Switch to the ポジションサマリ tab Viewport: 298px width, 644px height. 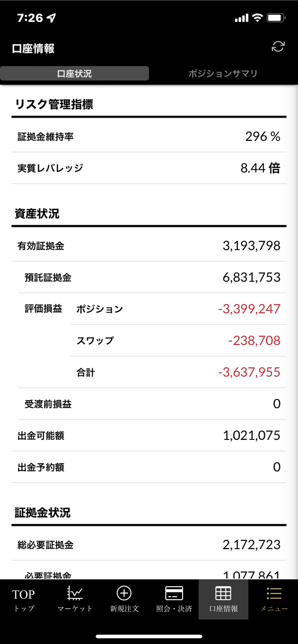(223, 73)
